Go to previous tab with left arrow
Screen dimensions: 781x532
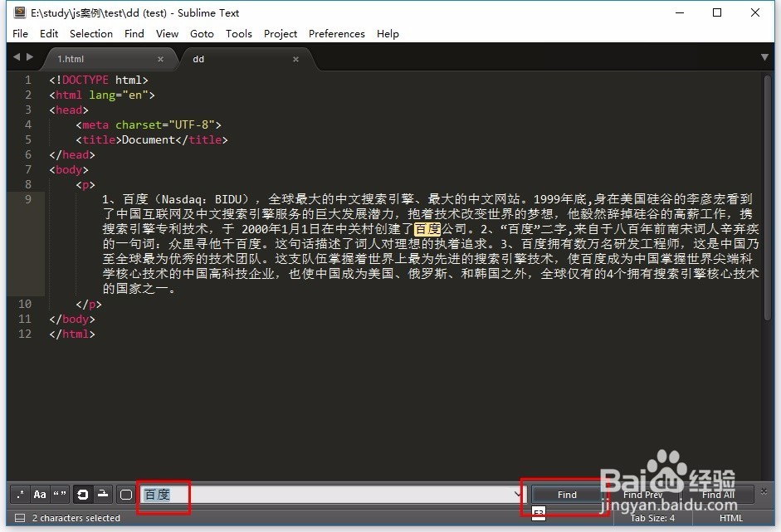pos(17,56)
